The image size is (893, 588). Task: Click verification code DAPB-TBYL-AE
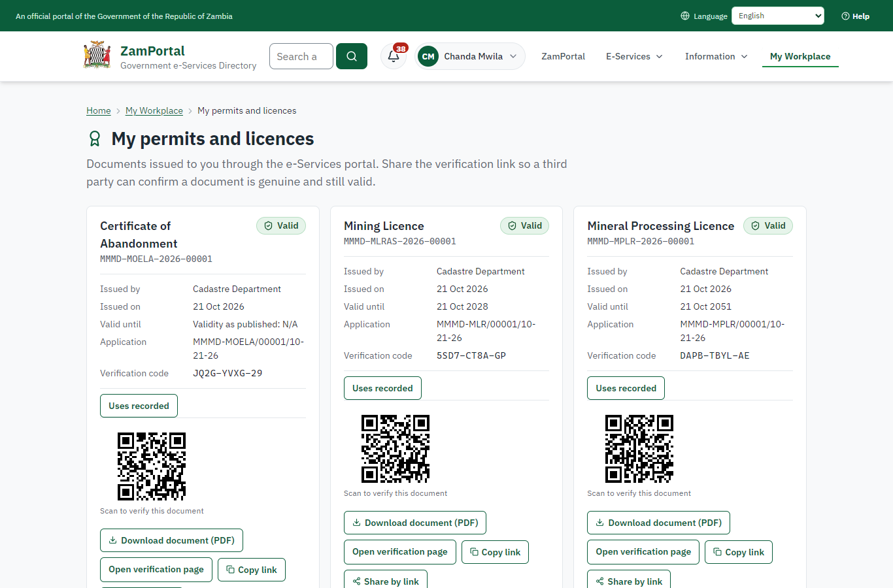click(715, 355)
